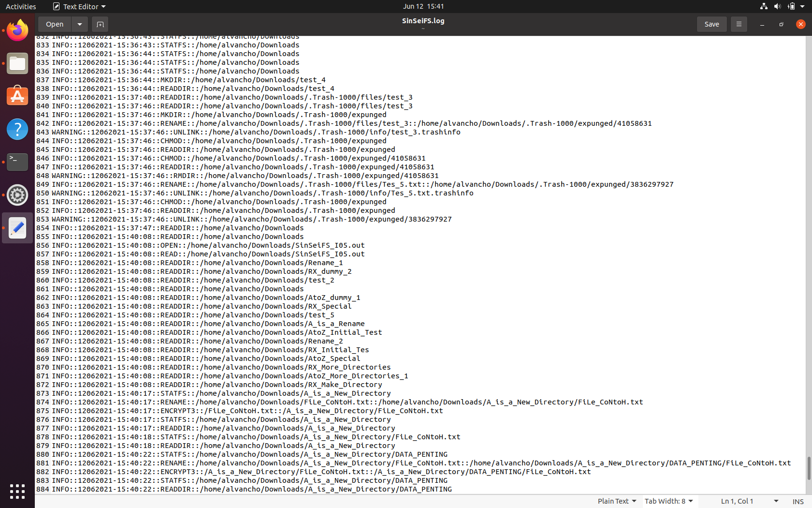Open the Files application from the dock
This screenshot has width=812, height=508.
(x=17, y=63)
